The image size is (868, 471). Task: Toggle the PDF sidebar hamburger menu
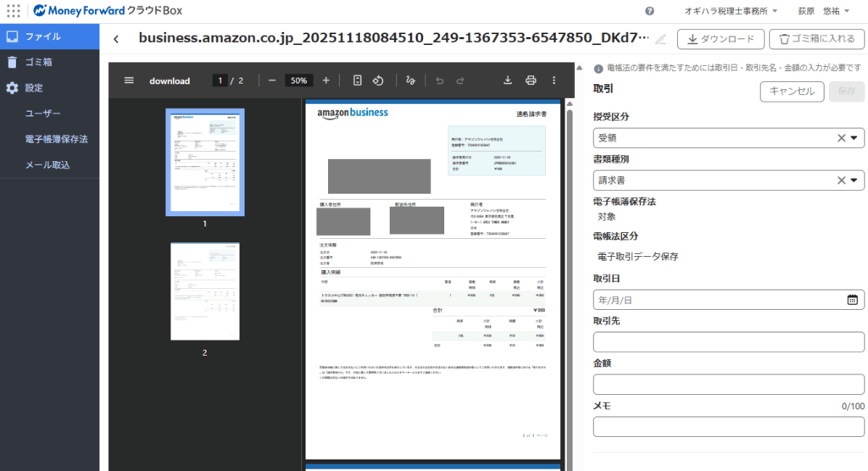coord(129,80)
